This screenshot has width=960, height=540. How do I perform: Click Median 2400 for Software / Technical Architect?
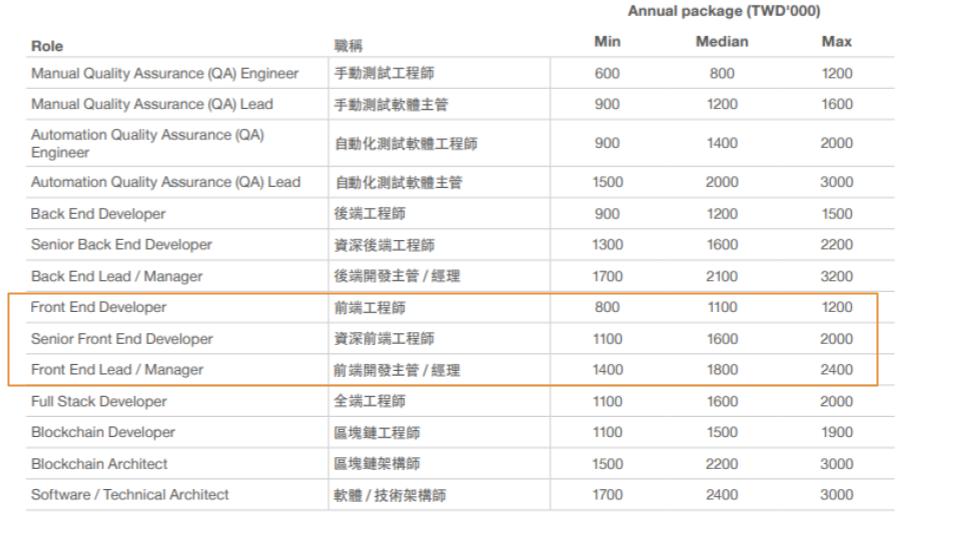click(722, 495)
